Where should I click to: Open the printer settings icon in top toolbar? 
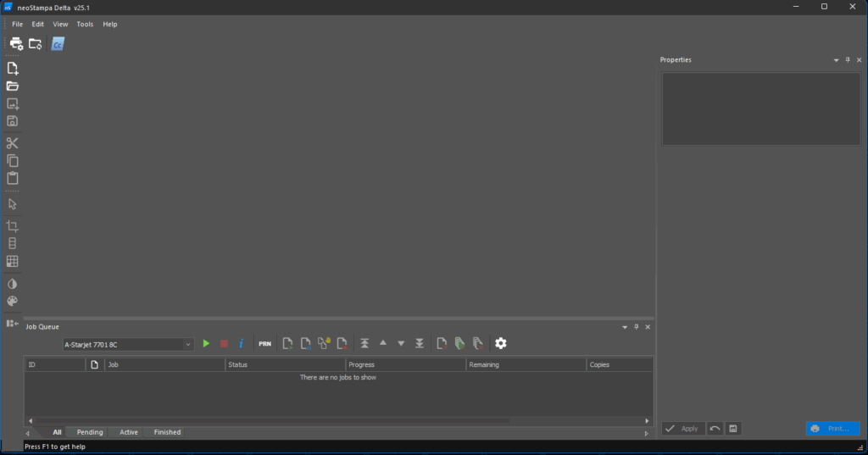point(16,44)
